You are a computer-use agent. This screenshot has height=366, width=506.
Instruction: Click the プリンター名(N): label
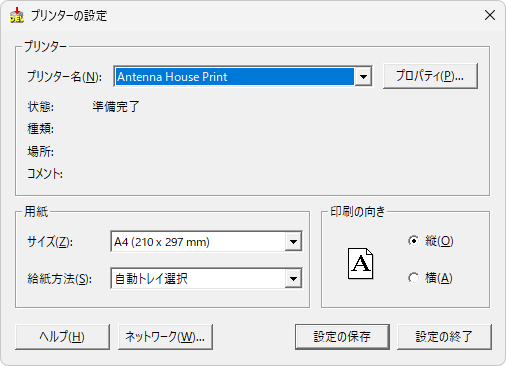pyautogui.click(x=64, y=77)
